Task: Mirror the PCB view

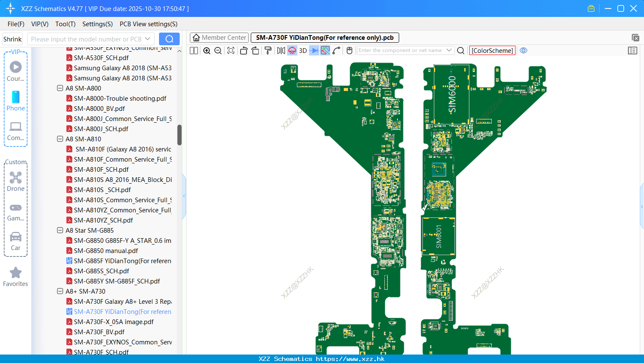Action: (281, 50)
